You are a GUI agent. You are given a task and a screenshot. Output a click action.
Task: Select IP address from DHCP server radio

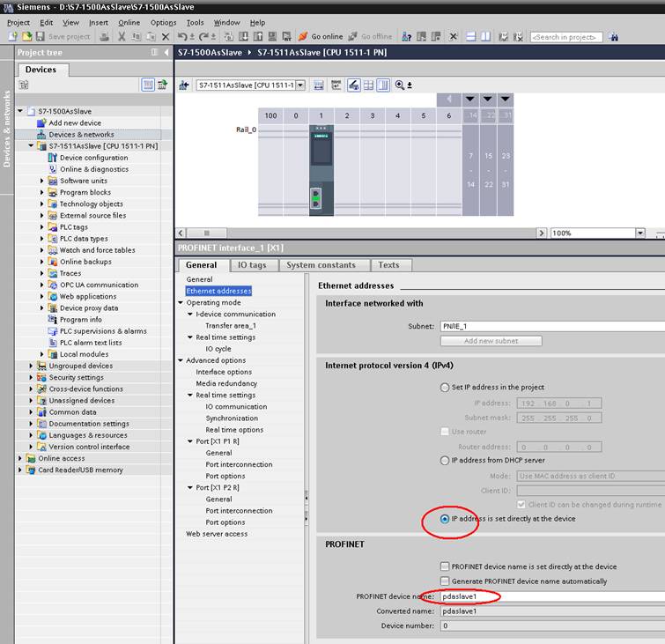click(x=445, y=460)
